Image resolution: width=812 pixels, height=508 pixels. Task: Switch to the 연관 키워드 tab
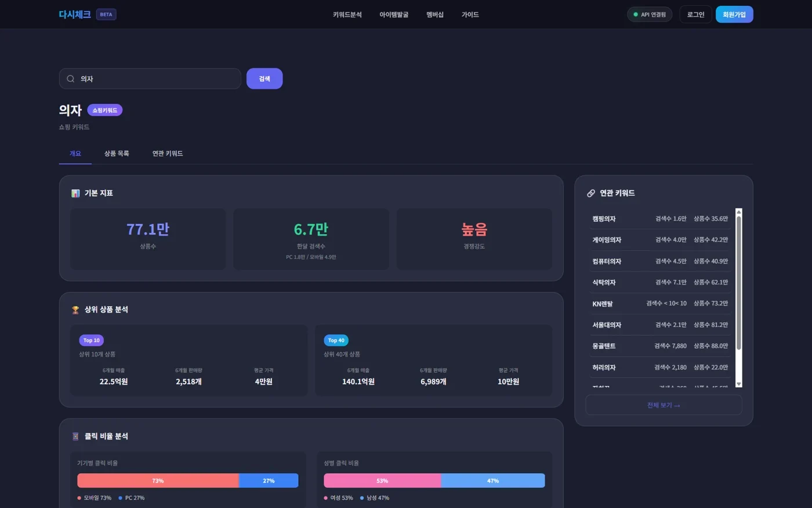168,154
